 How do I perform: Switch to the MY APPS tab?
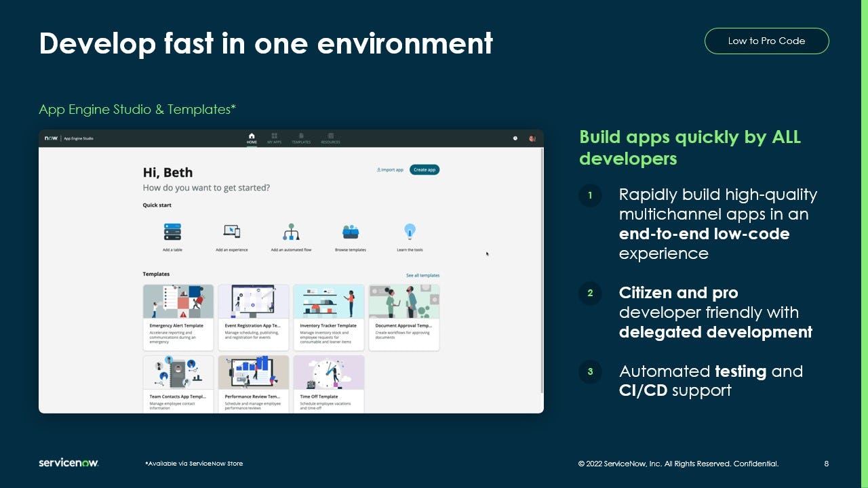[x=275, y=138]
